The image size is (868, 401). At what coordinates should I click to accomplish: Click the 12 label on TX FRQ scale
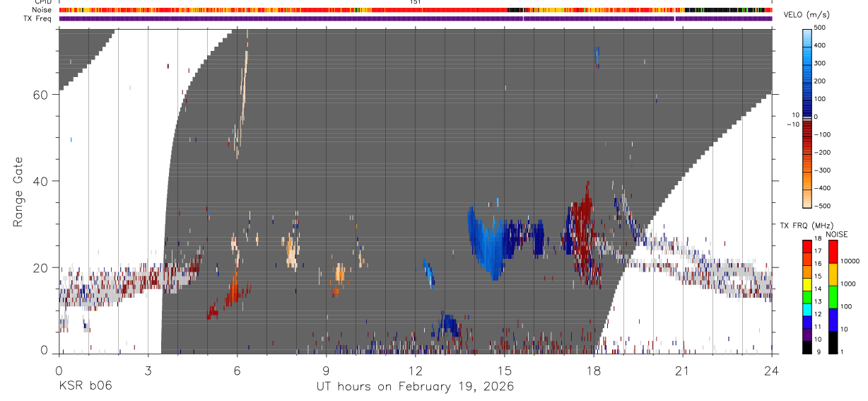pos(819,315)
